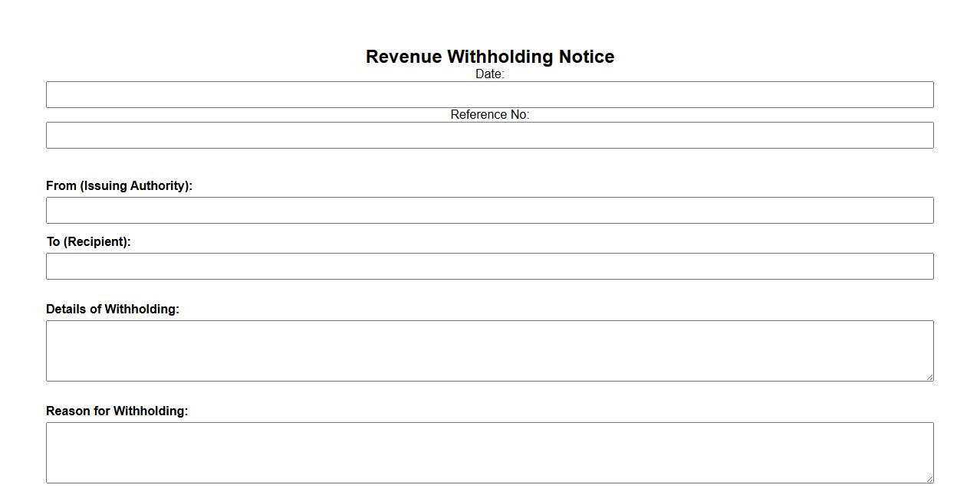Image resolution: width=980 pixels, height=498 pixels.
Task: Click the Revenue Withholding Notice heading
Action: pyautogui.click(x=489, y=57)
